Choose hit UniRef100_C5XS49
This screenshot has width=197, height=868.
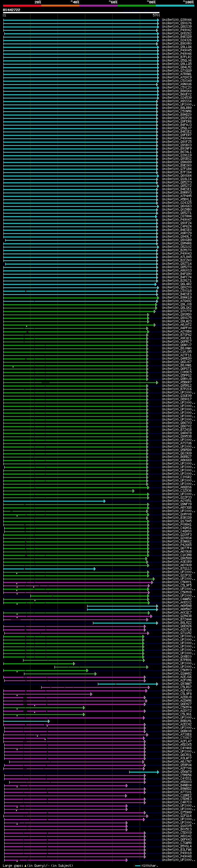coord(176,81)
